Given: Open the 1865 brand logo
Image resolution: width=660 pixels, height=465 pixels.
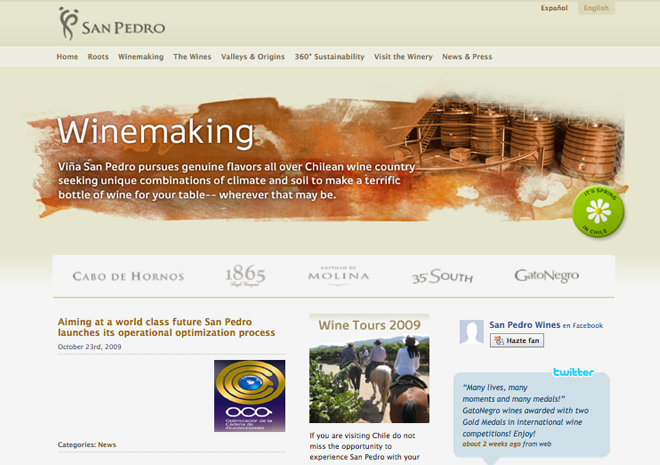Looking at the screenshot, I should pos(245,276).
